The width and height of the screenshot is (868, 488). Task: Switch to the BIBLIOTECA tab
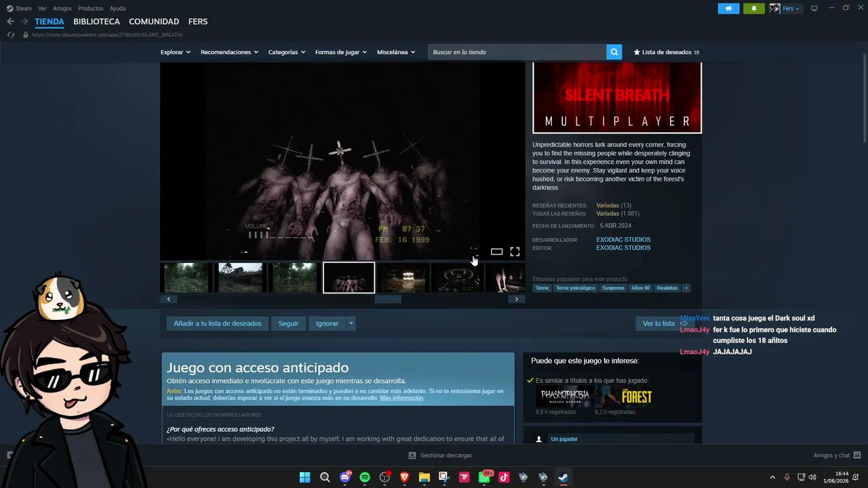pos(96,22)
